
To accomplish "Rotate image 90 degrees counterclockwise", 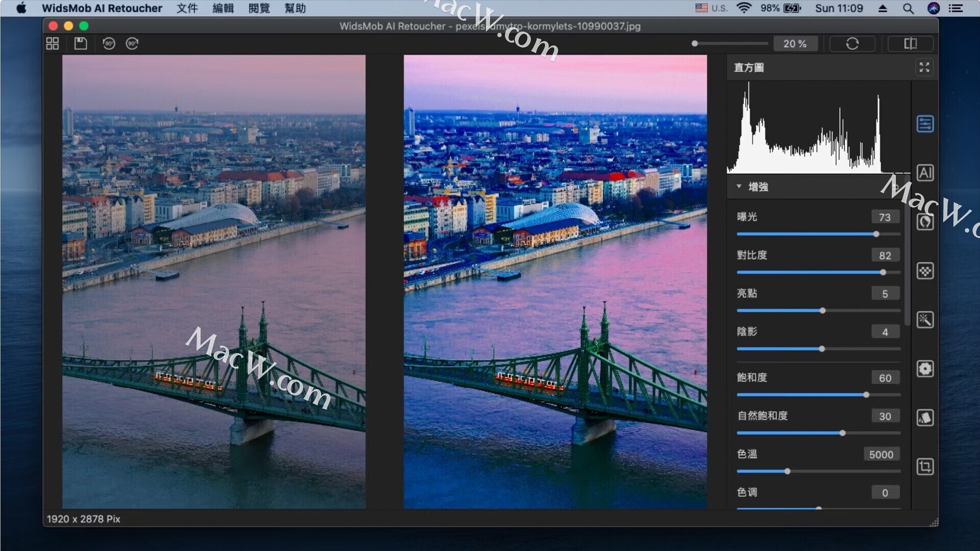I will [109, 44].
